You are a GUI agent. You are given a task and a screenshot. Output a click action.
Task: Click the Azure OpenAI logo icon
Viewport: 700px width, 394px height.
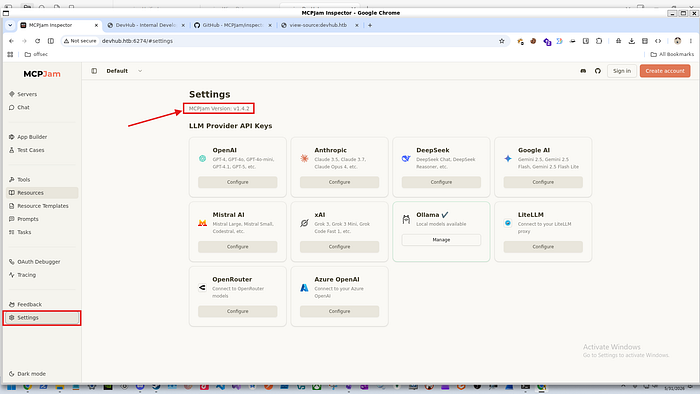click(304, 288)
